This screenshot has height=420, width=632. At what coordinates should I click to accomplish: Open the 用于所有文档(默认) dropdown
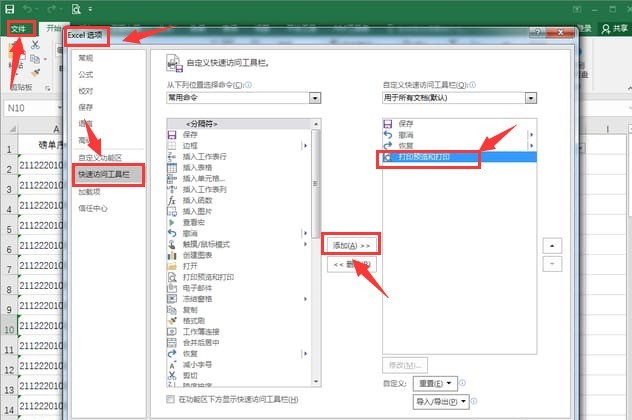coord(459,98)
